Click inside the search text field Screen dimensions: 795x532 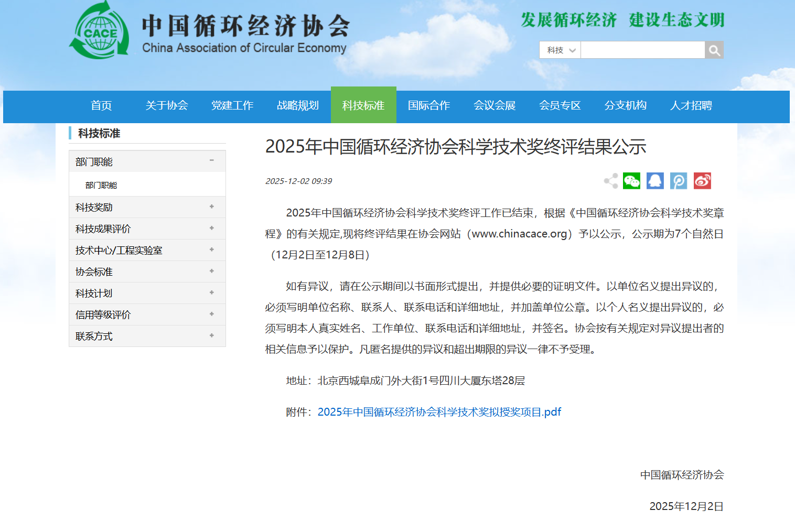click(642, 50)
